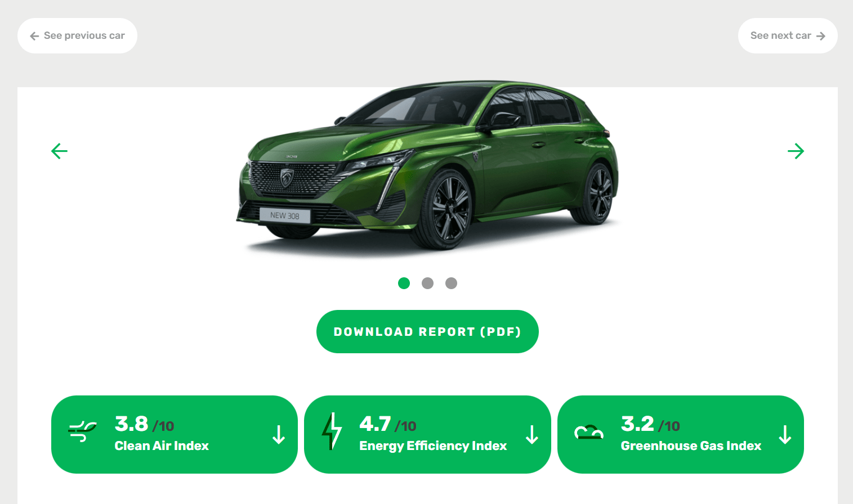Click the cloud icon on Greenhouse Gas Index
853x504 pixels.
click(x=589, y=432)
